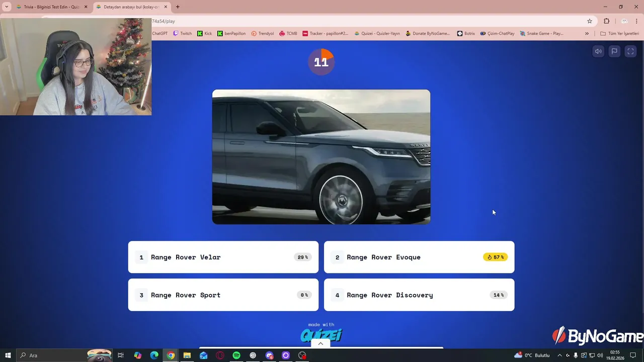The image size is (644, 362).
Task: Open the Chrome tab search dropdown
Action: tap(7, 7)
